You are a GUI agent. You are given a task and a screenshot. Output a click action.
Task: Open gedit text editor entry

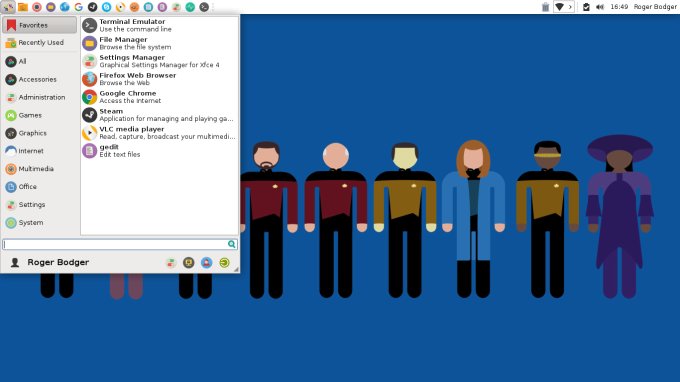(159, 150)
